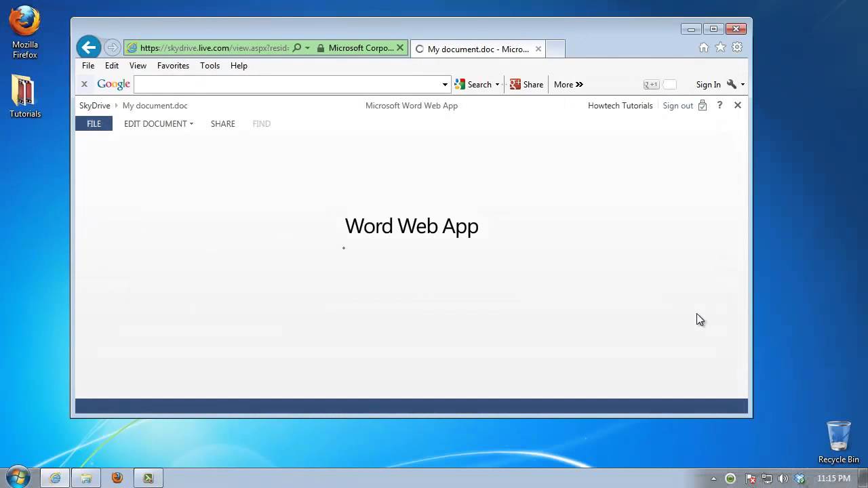Open the View menu
The image size is (868, 488).
(138, 66)
